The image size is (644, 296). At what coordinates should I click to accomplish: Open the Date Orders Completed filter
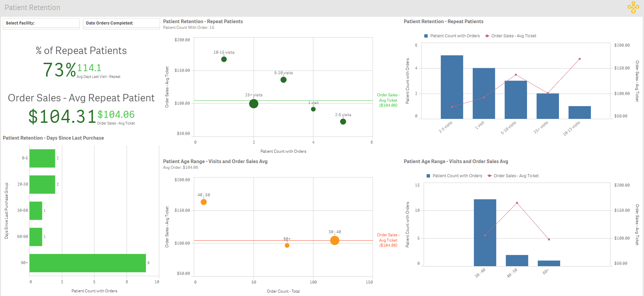tap(121, 23)
